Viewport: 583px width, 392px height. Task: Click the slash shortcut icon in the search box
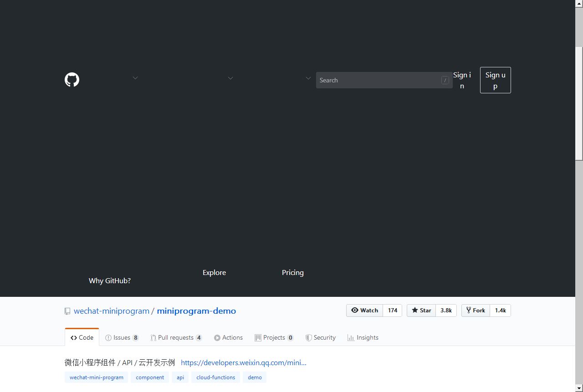coord(445,80)
